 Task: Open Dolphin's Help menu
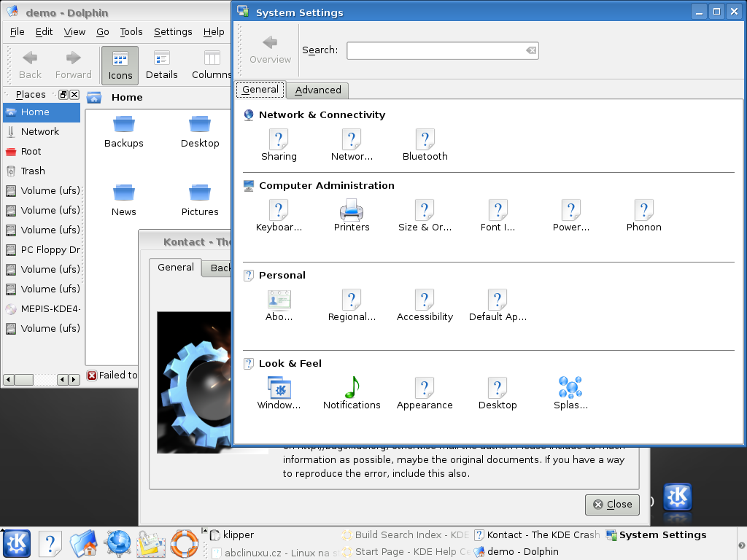click(214, 32)
